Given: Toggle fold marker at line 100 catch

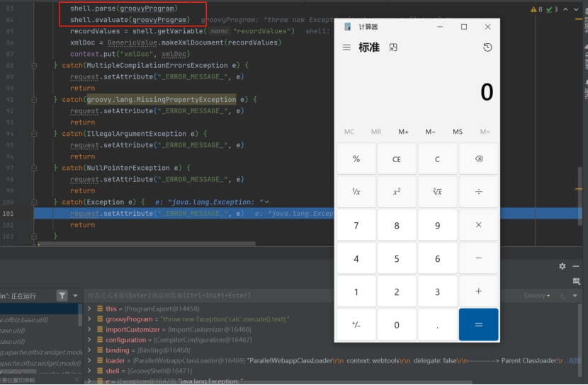Looking at the screenshot, I should pos(34,202).
